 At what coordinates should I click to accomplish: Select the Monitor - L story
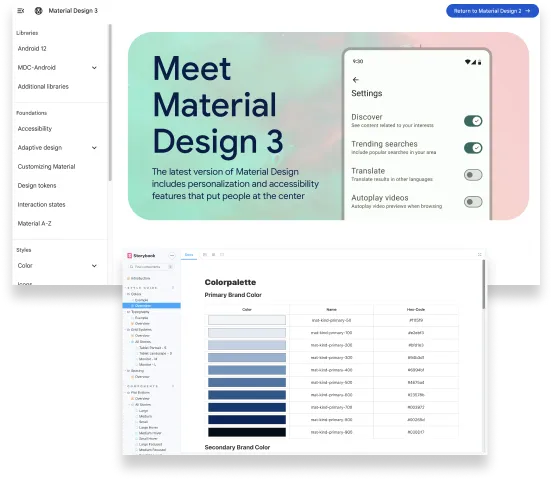tap(147, 365)
